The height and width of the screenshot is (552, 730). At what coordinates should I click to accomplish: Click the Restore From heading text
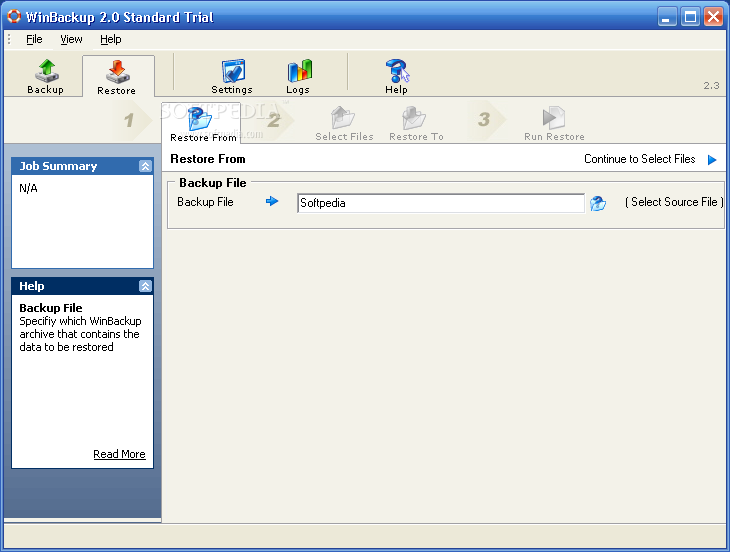click(208, 159)
